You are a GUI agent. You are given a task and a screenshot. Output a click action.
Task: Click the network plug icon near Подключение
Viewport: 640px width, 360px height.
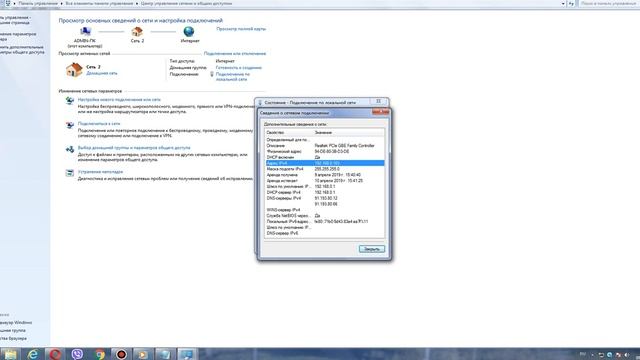212,74
